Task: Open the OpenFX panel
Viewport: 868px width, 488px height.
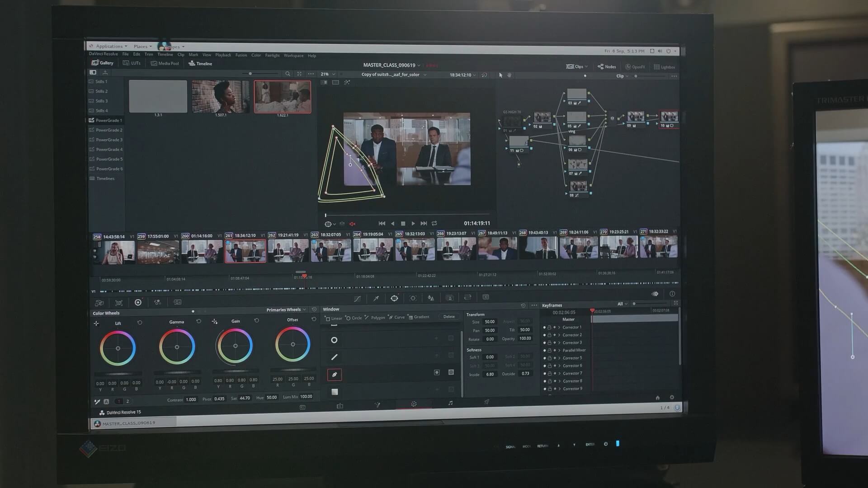Action: pyautogui.click(x=635, y=67)
